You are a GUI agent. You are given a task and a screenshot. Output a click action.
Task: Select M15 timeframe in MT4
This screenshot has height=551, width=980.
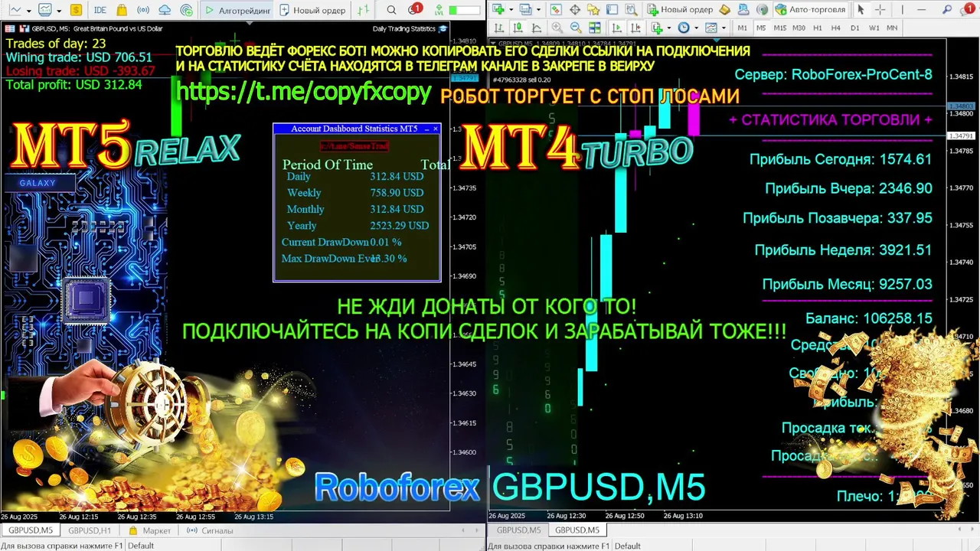tap(780, 28)
